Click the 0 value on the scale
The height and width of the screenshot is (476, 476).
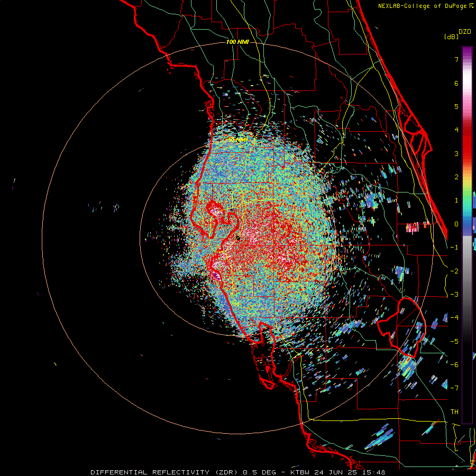pos(456,224)
